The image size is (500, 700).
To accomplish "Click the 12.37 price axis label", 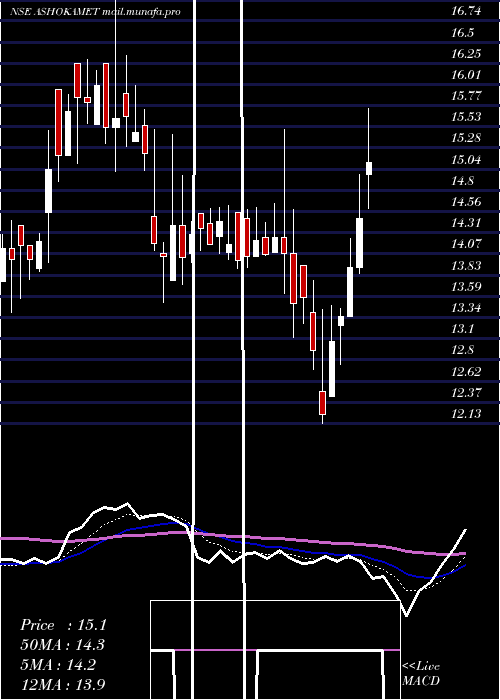I will click(467, 392).
